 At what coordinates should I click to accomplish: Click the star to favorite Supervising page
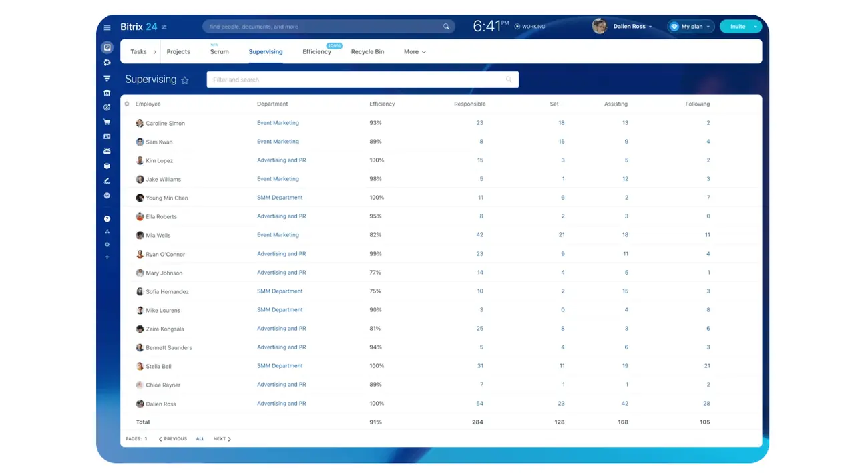pos(185,80)
